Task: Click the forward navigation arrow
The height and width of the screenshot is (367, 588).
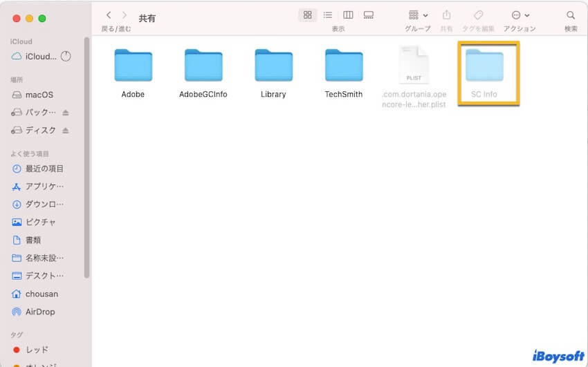Action: 124,15
